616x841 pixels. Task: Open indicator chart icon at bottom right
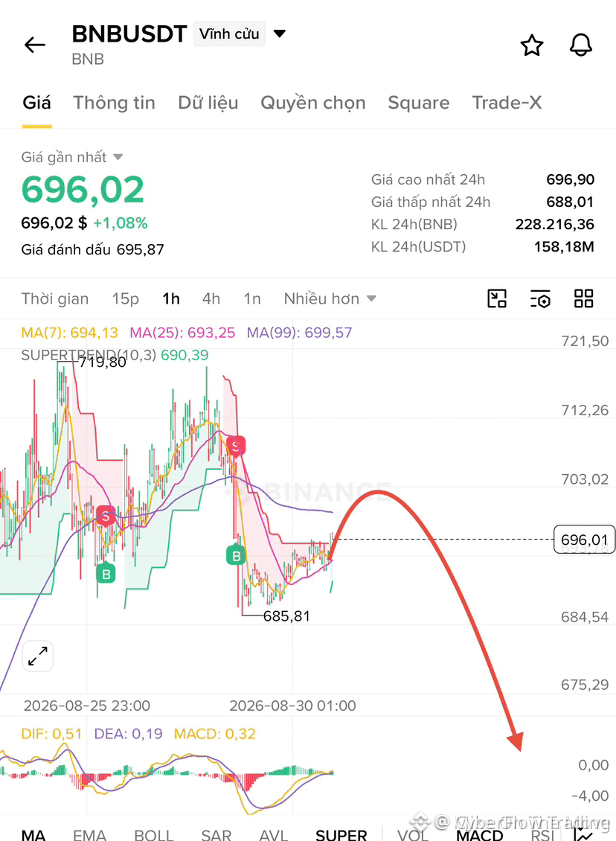point(584,834)
